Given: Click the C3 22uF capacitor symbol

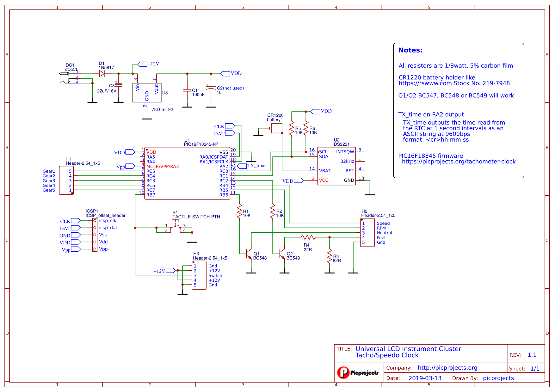Looking at the screenshot, I should click(119, 85).
